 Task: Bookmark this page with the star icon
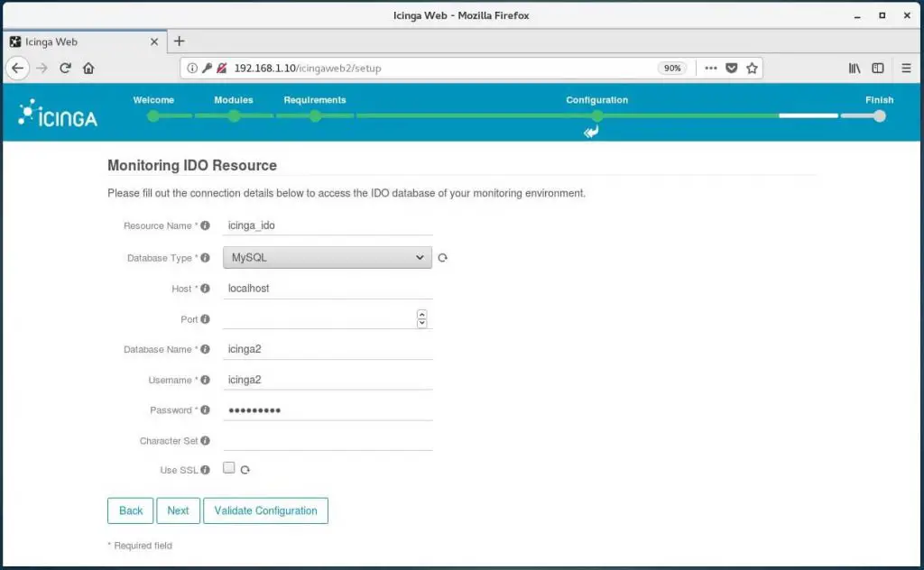point(752,69)
